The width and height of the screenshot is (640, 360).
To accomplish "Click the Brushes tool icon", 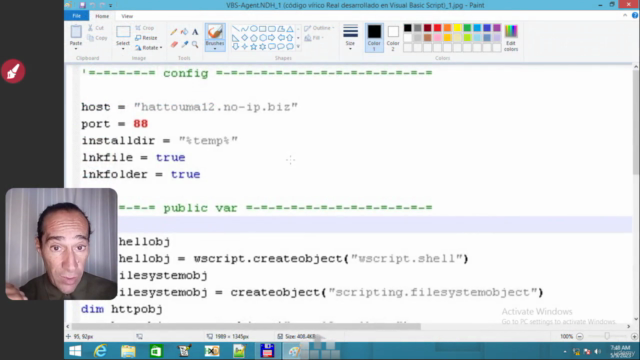I will pyautogui.click(x=215, y=32).
